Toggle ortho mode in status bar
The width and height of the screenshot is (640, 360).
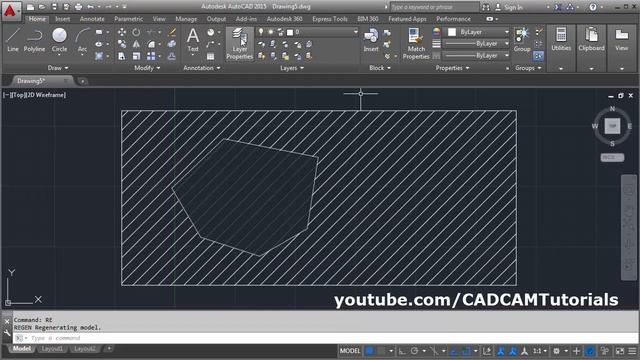tap(402, 351)
